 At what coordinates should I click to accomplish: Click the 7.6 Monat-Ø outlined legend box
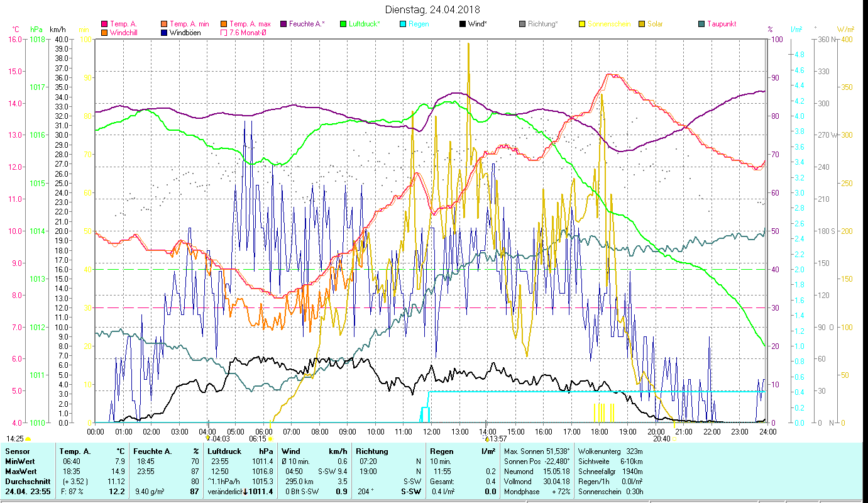(224, 33)
